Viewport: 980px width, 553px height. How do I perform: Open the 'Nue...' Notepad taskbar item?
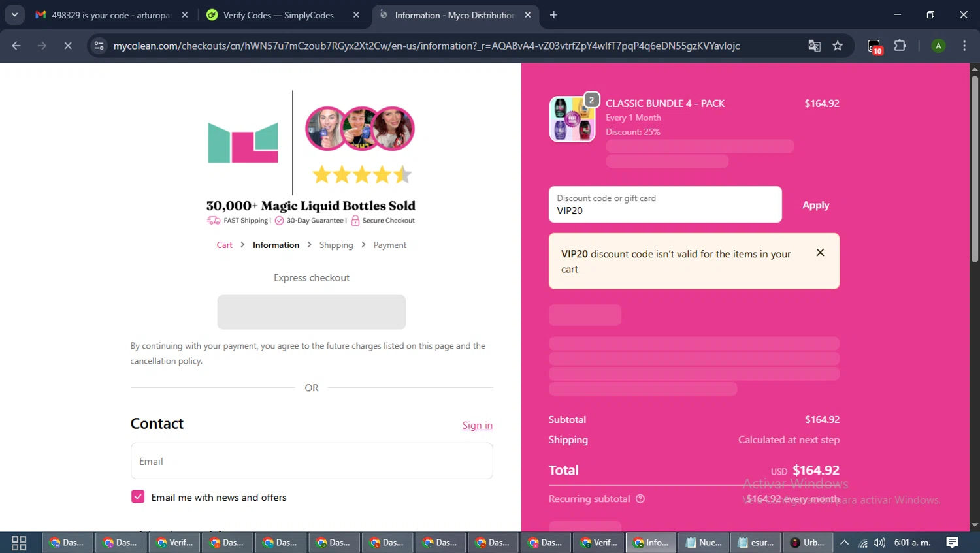[x=704, y=543]
